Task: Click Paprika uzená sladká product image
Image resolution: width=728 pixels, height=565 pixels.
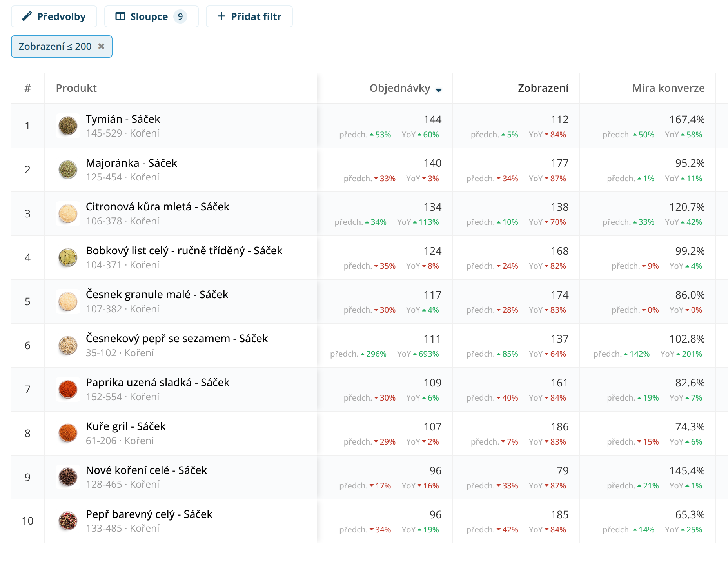Action: pos(68,389)
